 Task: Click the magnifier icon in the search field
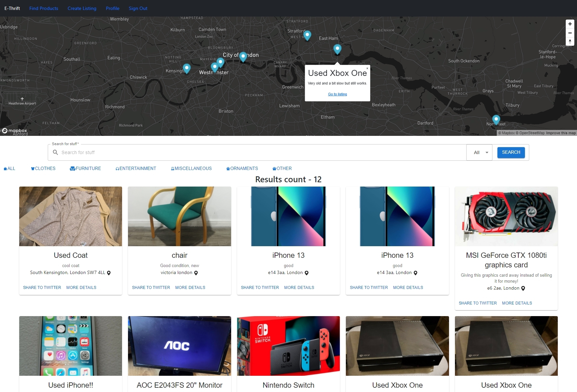(55, 152)
